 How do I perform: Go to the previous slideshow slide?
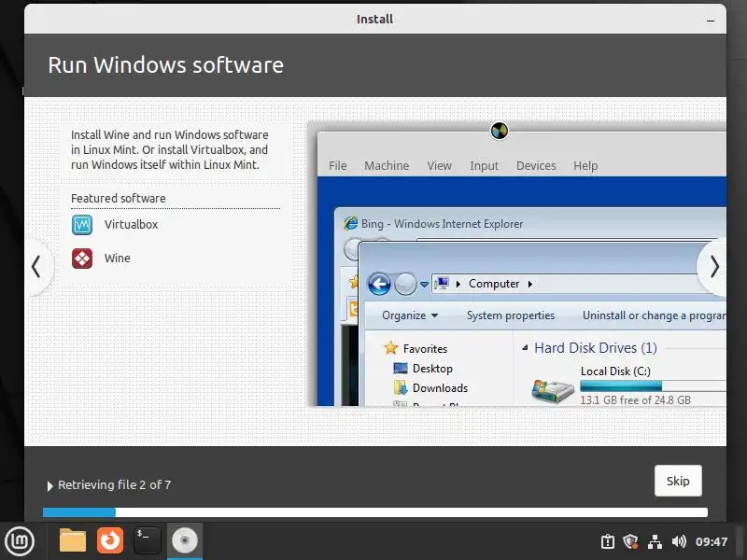click(36, 267)
